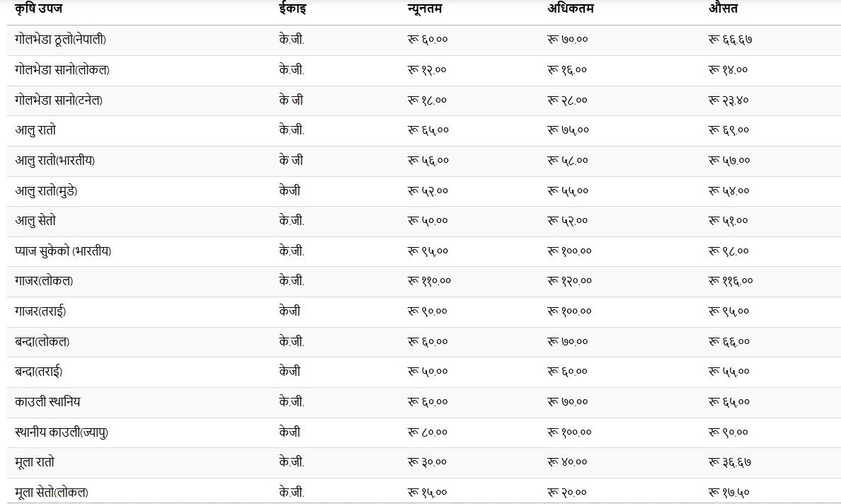Select the बन्दा(लोकल) row name

click(x=42, y=342)
